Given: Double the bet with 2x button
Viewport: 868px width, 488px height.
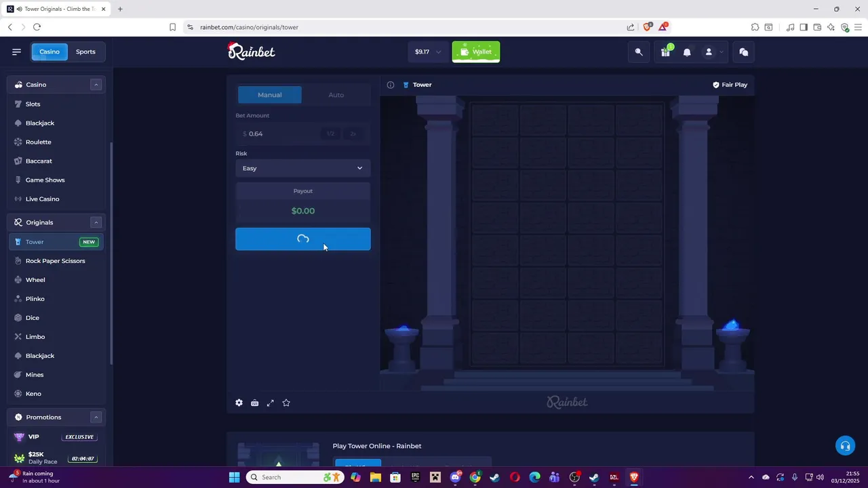Looking at the screenshot, I should coord(353,134).
